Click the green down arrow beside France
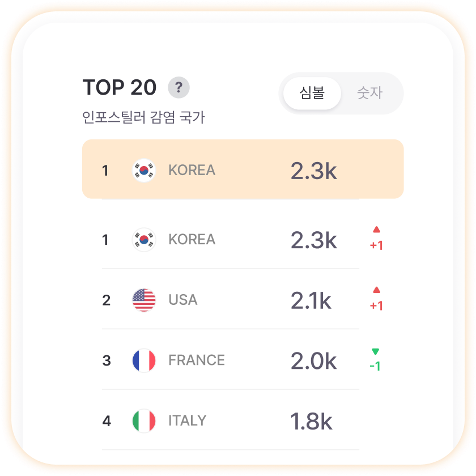The width and height of the screenshot is (476, 476). tap(376, 351)
